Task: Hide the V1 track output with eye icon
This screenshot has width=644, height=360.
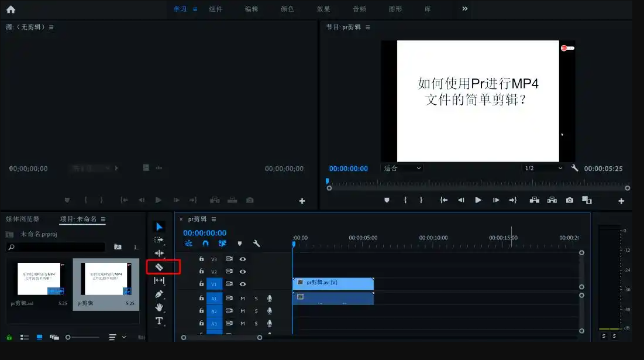Action: tap(243, 284)
